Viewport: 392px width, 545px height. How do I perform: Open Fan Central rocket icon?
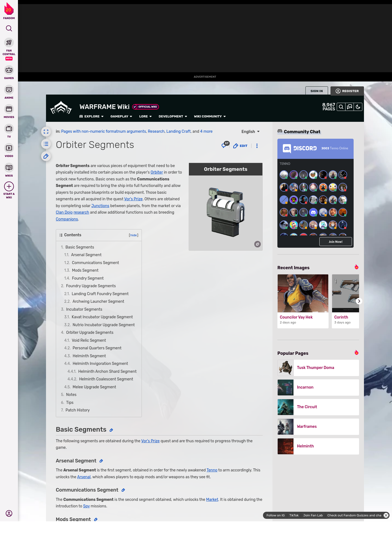pyautogui.click(x=9, y=43)
